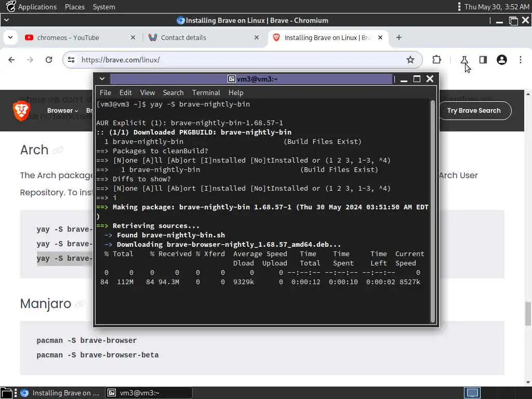The image size is (532, 399).
Task: Click terminal text 'Diffs to show?'
Action: pyautogui.click(x=141, y=179)
